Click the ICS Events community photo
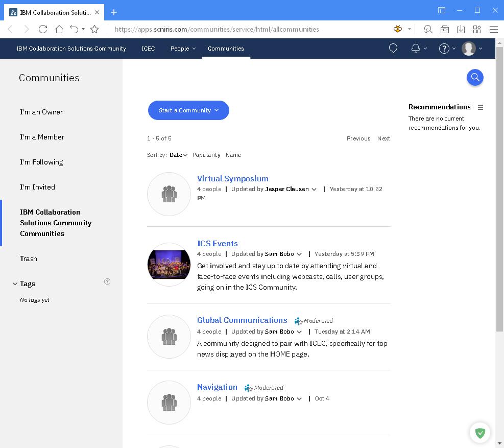 tap(169, 265)
